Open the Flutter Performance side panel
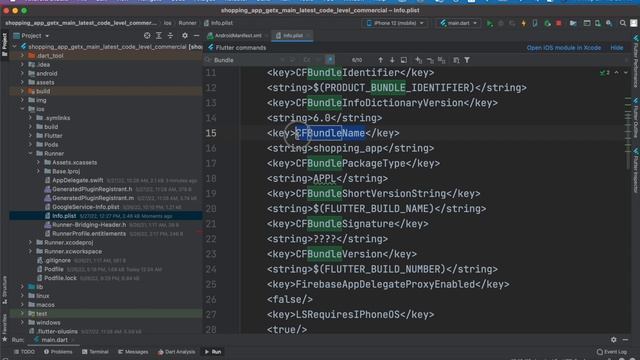 pyautogui.click(x=636, y=61)
